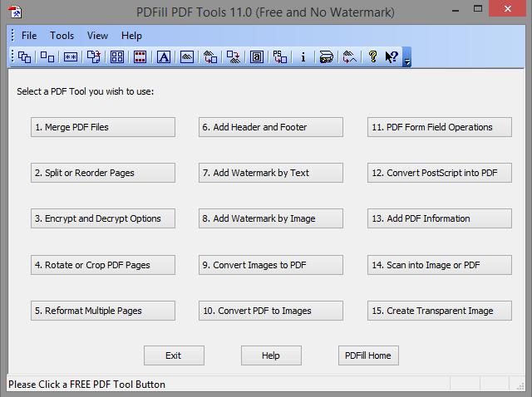Screen dimensions: 532x397
Task: Click the PDFill app icon in title bar
Action: point(15,12)
